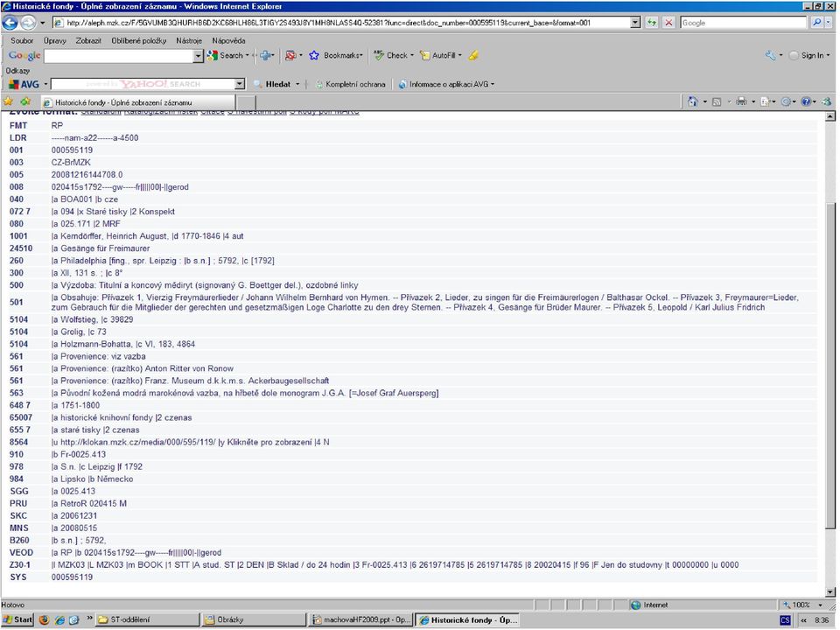The height and width of the screenshot is (630, 840).
Task: Expand the Sign In dropdown arrow
Action: [x=828, y=55]
